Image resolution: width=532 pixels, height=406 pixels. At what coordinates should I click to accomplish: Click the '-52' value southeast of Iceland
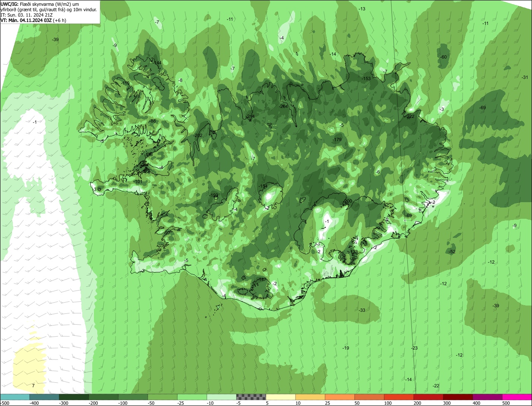[453, 252]
